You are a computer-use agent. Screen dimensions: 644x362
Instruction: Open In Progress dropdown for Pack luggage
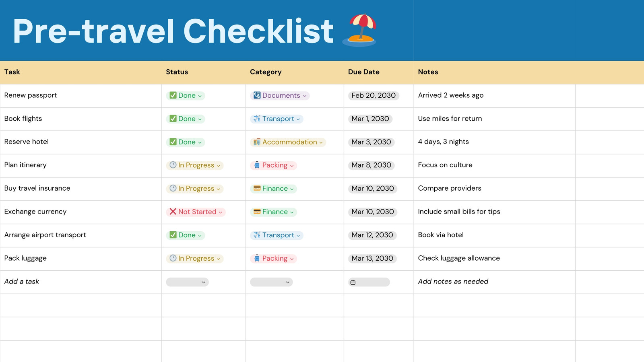coord(195,258)
